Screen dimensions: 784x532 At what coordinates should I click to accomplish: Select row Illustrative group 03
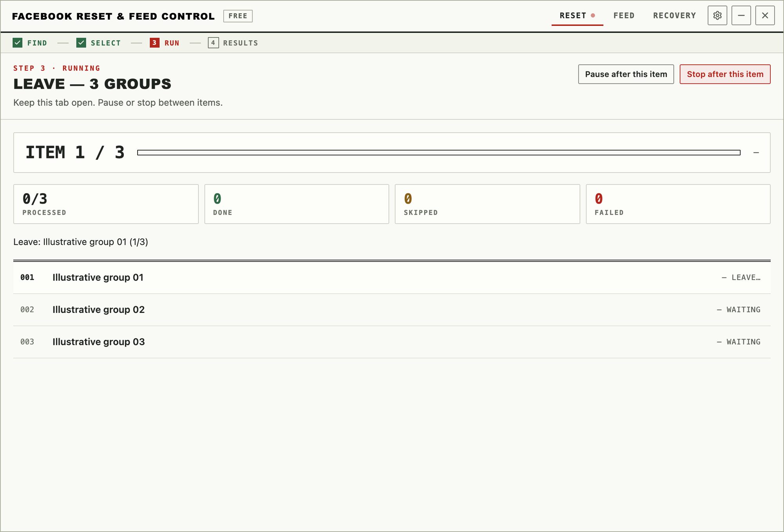point(392,342)
